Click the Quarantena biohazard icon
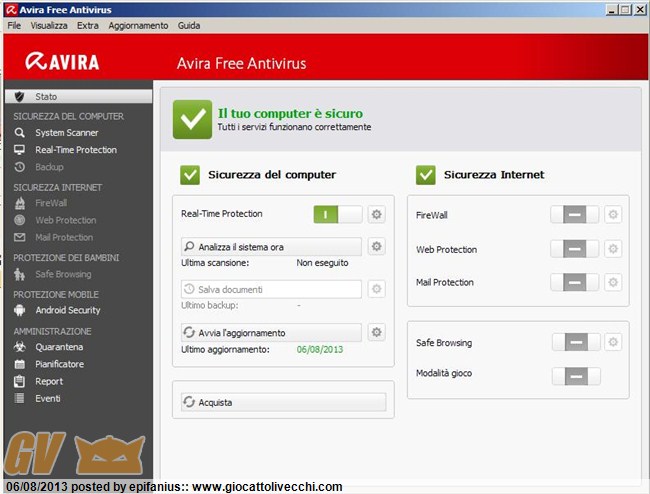The height and width of the screenshot is (494, 650). pos(19,347)
